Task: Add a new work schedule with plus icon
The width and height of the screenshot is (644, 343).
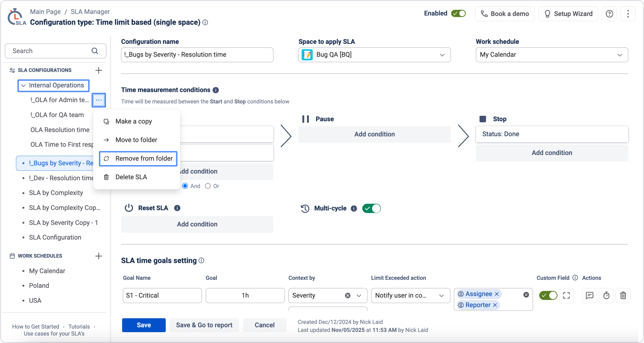Action: point(99,256)
